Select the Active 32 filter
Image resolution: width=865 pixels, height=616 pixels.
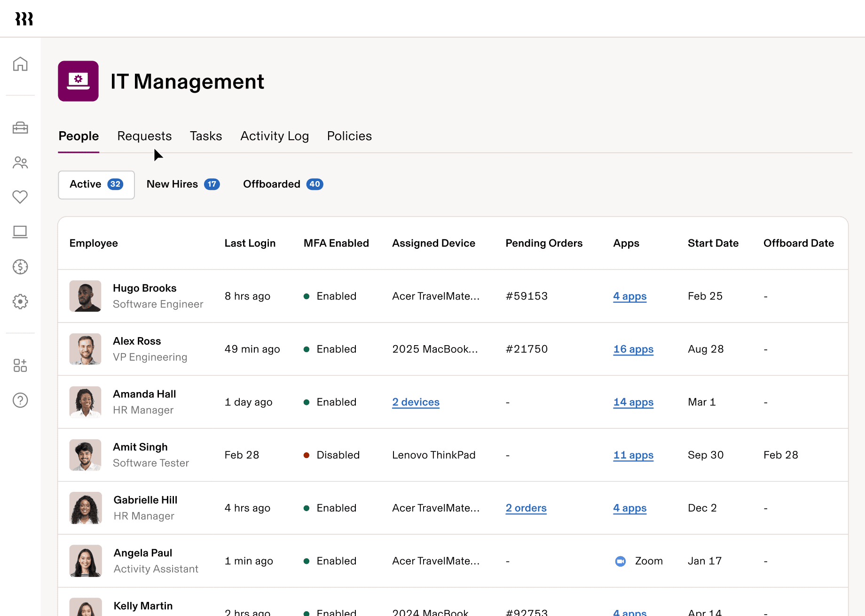(96, 184)
